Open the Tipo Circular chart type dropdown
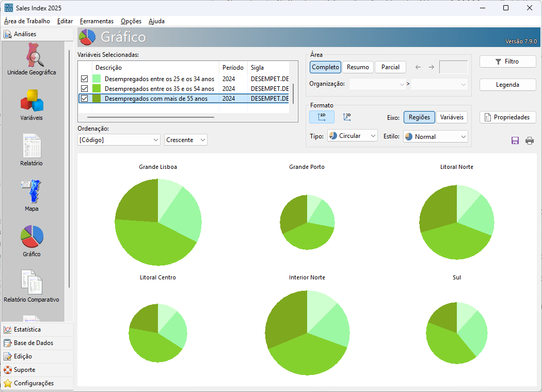The image size is (542, 392). 353,136
